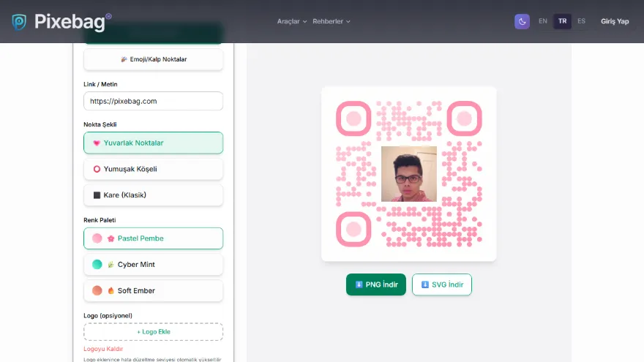The height and width of the screenshot is (362, 644).
Task: Click the Pixebag logo icon
Action: point(19,22)
